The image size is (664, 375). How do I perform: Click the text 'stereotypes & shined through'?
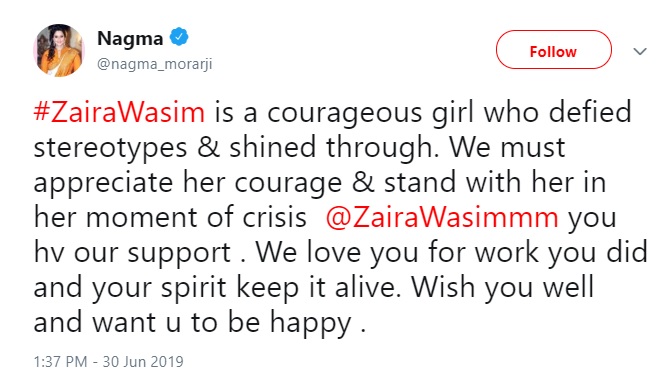tap(235, 148)
